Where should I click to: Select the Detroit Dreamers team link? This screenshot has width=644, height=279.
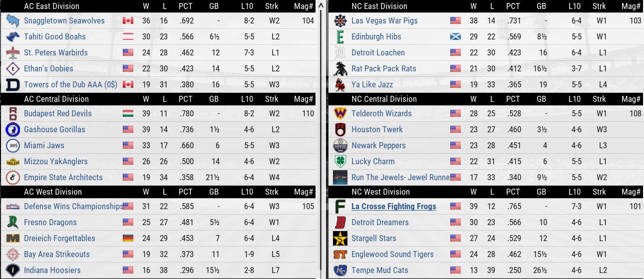click(379, 223)
